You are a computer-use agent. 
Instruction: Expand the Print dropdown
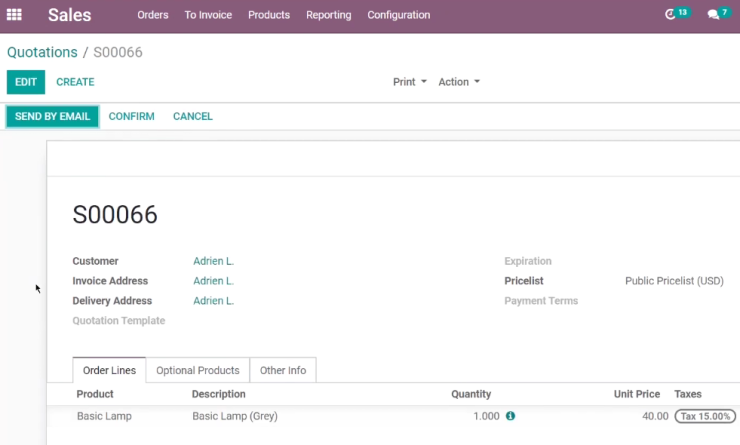410,82
